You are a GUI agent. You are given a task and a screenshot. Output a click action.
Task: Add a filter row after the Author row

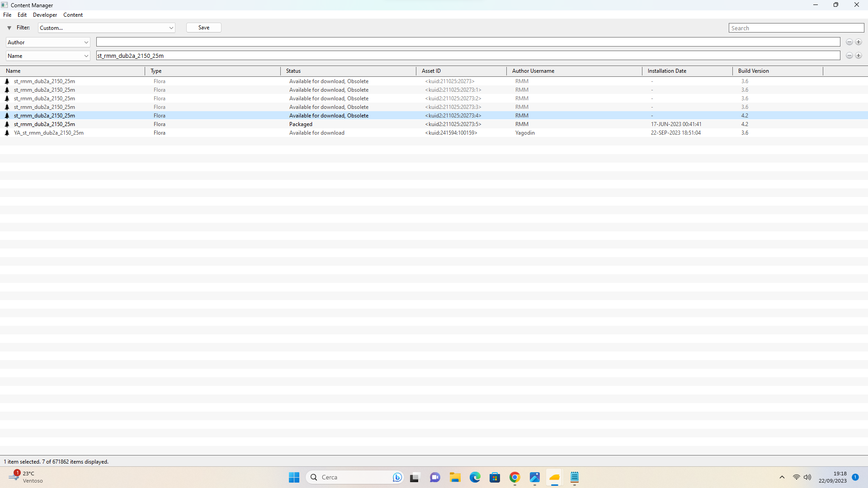click(x=859, y=42)
